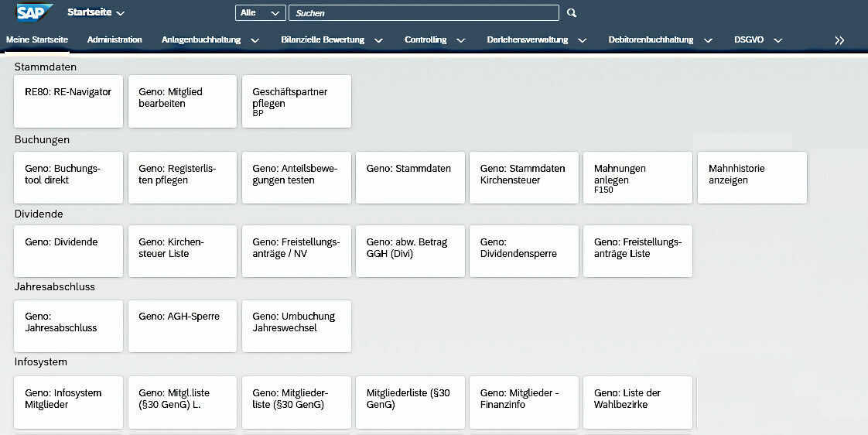Open the Debitorenbuchhaltung tab
The height and width of the screenshot is (435, 868).
(x=651, y=39)
